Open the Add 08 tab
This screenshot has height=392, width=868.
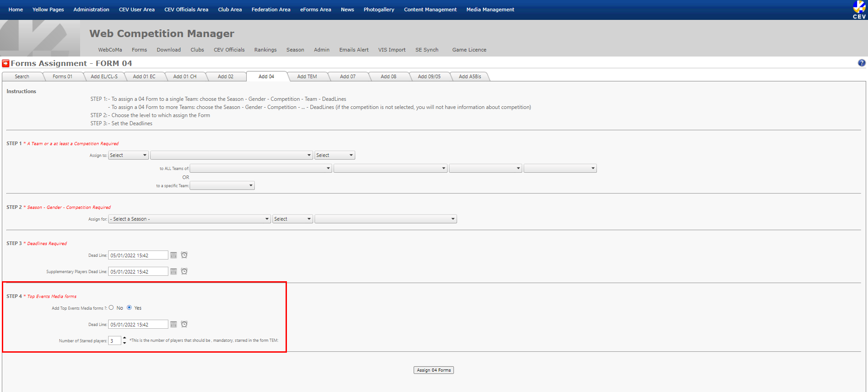point(388,76)
